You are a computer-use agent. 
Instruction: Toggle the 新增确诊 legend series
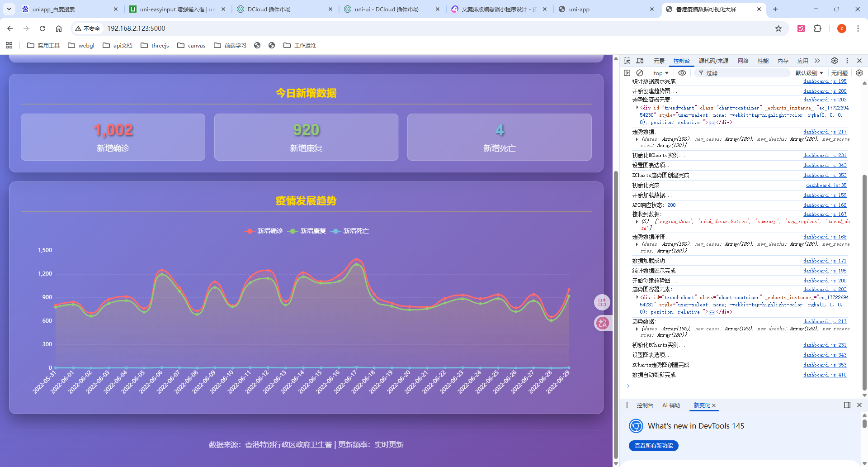(264, 231)
